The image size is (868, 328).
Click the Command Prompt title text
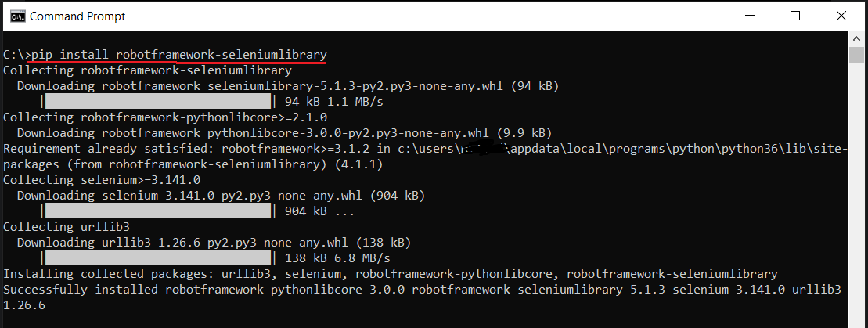[77, 16]
